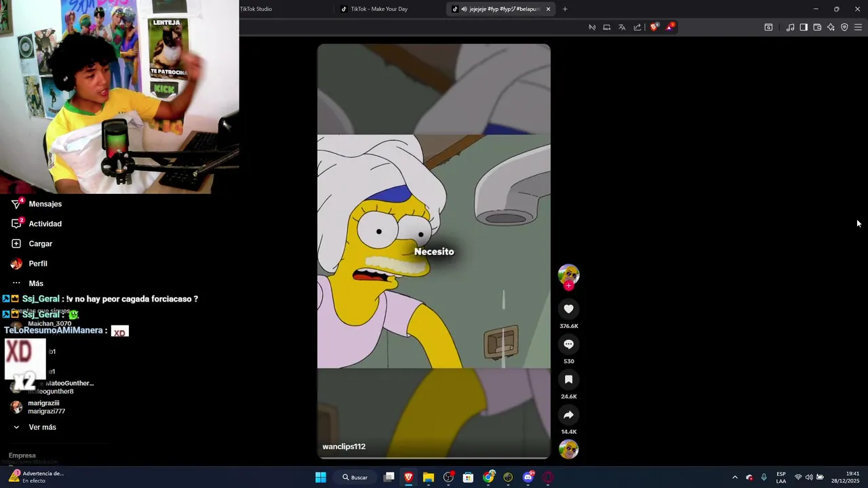Close the jejejeje #fyp tab

tap(548, 9)
